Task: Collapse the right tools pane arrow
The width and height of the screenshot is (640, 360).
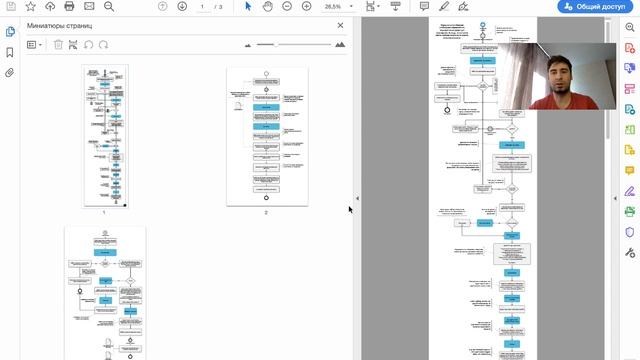Action: pos(615,198)
